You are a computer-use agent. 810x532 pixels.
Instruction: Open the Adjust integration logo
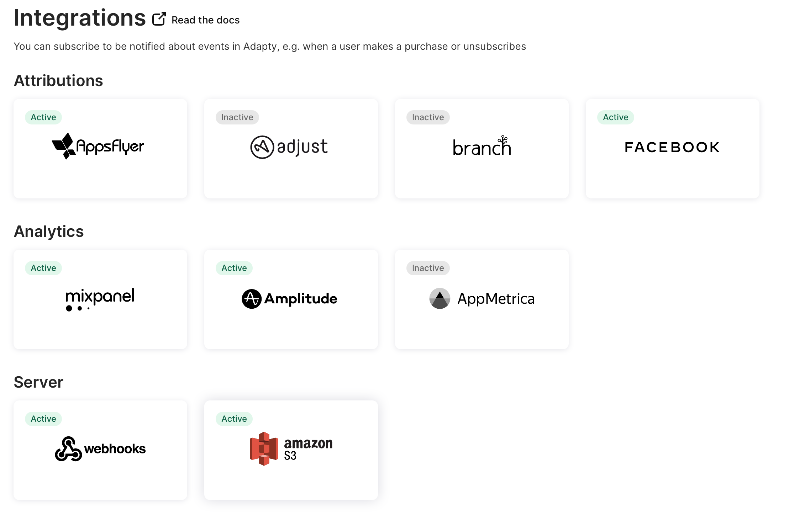[289, 147]
